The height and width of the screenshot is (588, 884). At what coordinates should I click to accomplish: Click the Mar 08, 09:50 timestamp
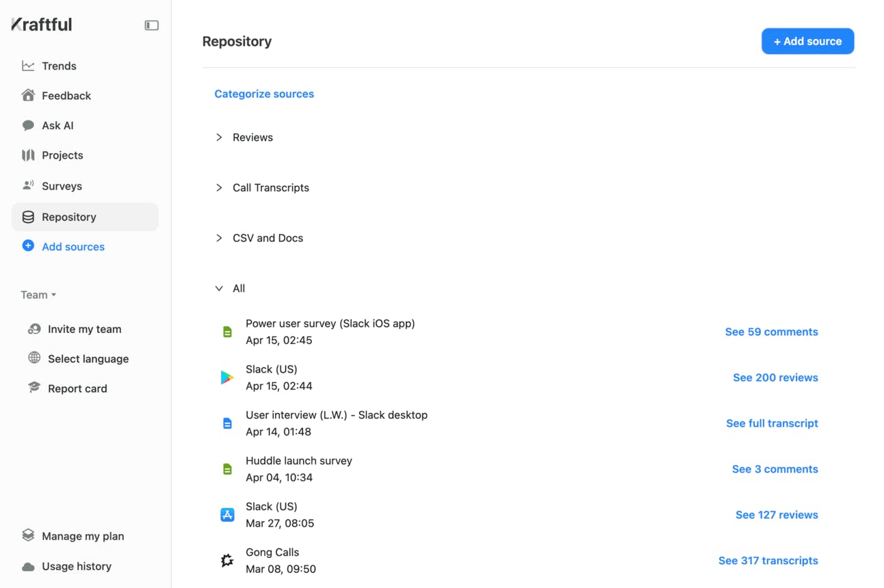point(281,570)
